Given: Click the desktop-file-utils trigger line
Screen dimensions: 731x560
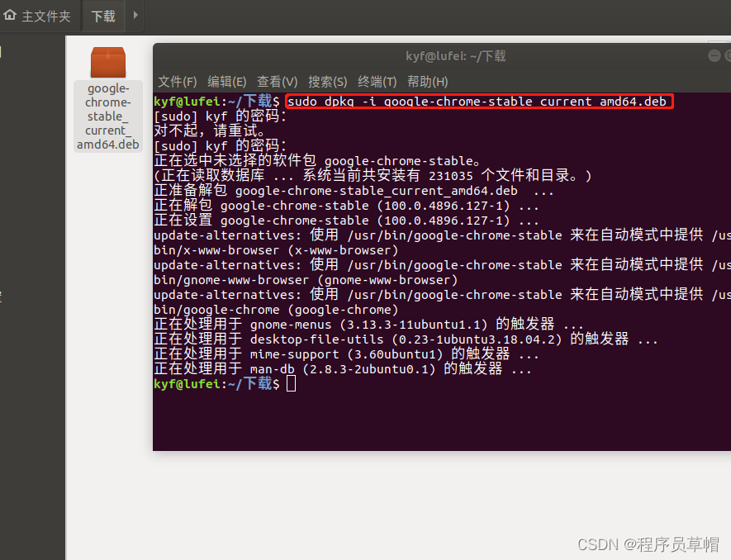Looking at the screenshot, I should tap(406, 339).
